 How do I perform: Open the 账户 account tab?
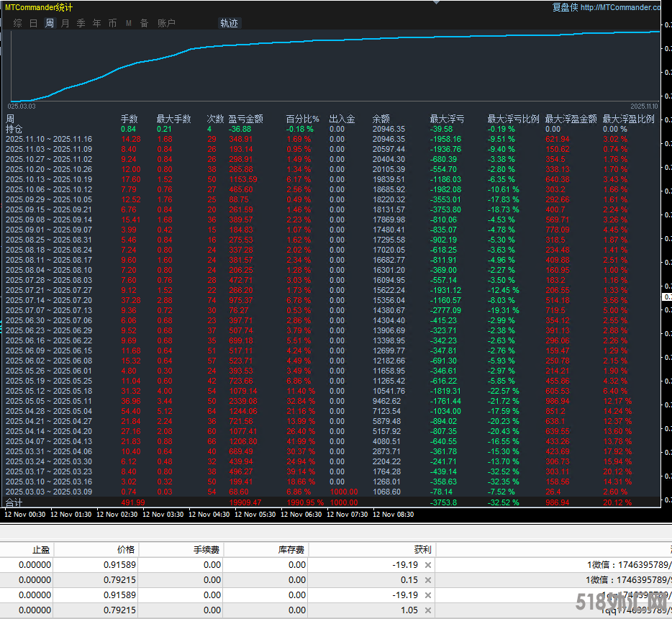(166, 23)
